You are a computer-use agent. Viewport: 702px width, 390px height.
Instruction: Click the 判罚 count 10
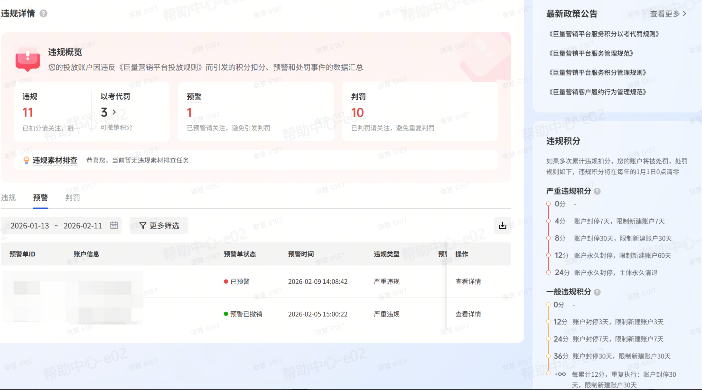(x=357, y=112)
